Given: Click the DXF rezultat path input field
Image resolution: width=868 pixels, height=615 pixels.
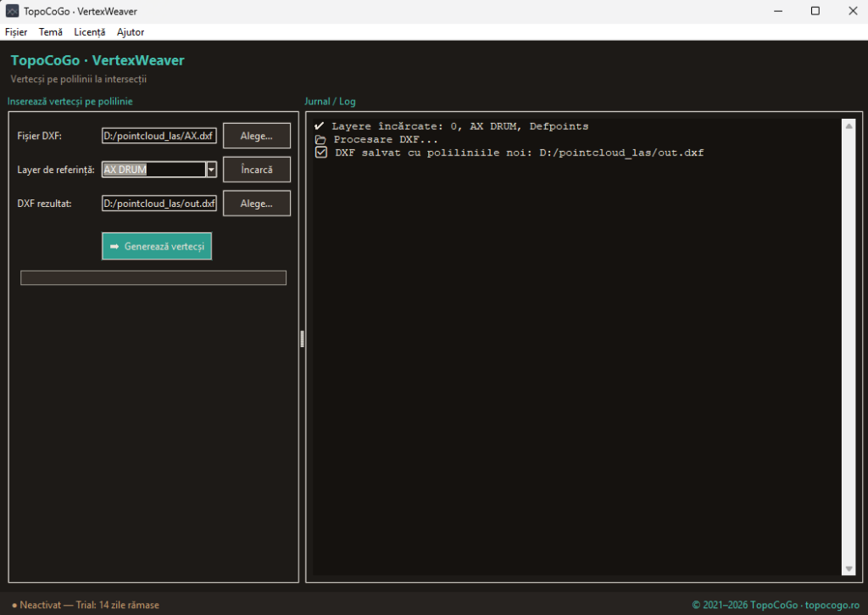Looking at the screenshot, I should [159, 204].
